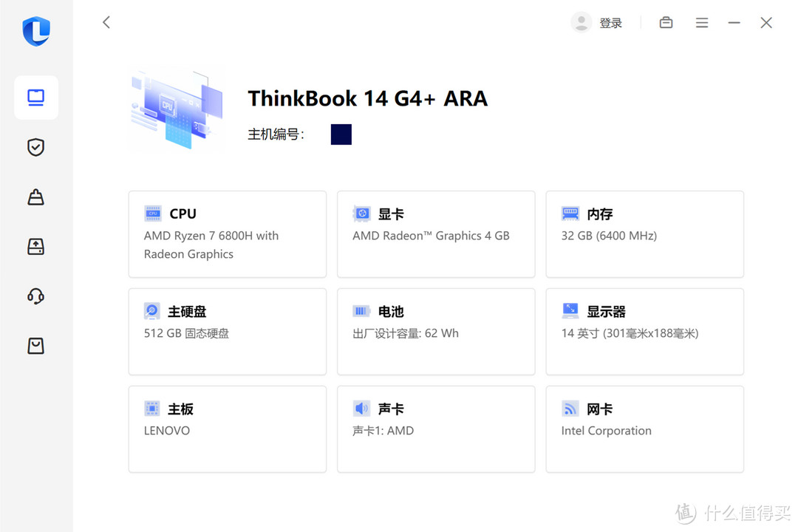Select the 主板 card heading

pos(181,409)
